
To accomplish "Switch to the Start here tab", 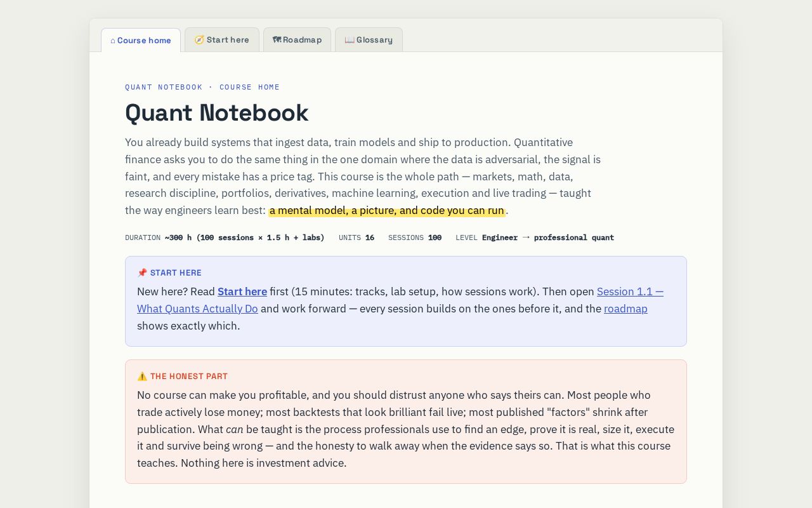I will coord(221,39).
